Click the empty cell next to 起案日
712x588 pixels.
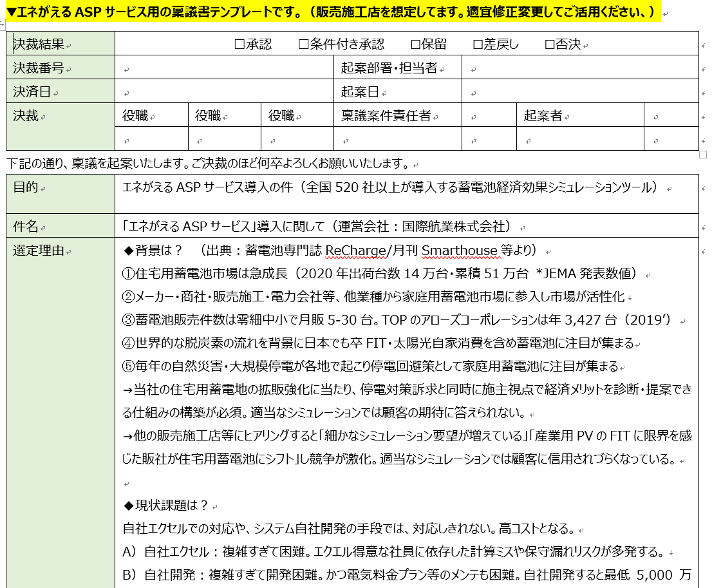point(580,91)
